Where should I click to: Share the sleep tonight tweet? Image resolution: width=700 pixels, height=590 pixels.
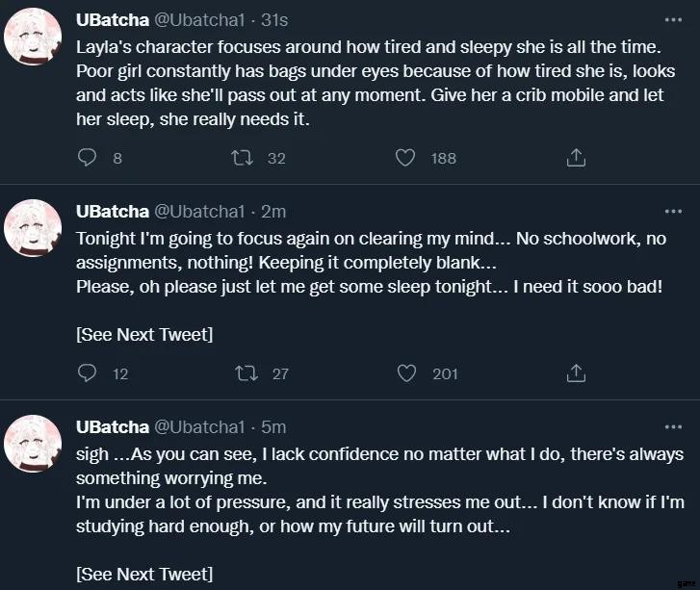[x=576, y=373]
